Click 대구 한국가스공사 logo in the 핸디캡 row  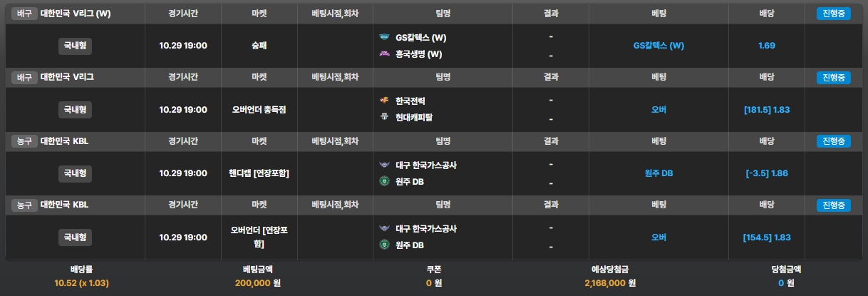pyautogui.click(x=385, y=165)
